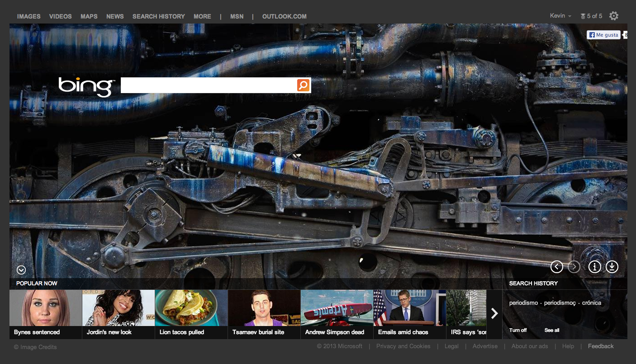Search again for periodismo

523,303
